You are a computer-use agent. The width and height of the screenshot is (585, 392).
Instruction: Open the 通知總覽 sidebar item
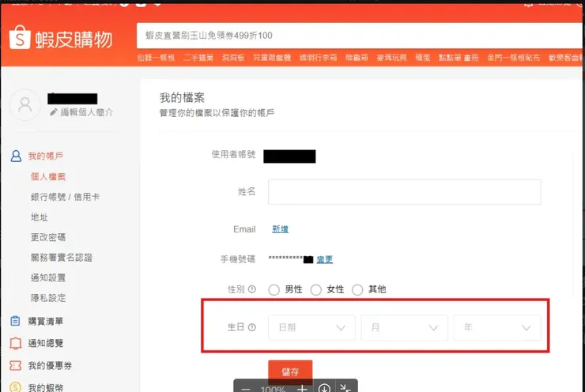46,343
